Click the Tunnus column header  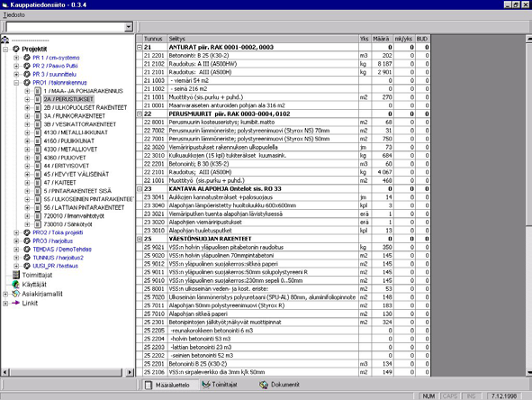pos(155,39)
